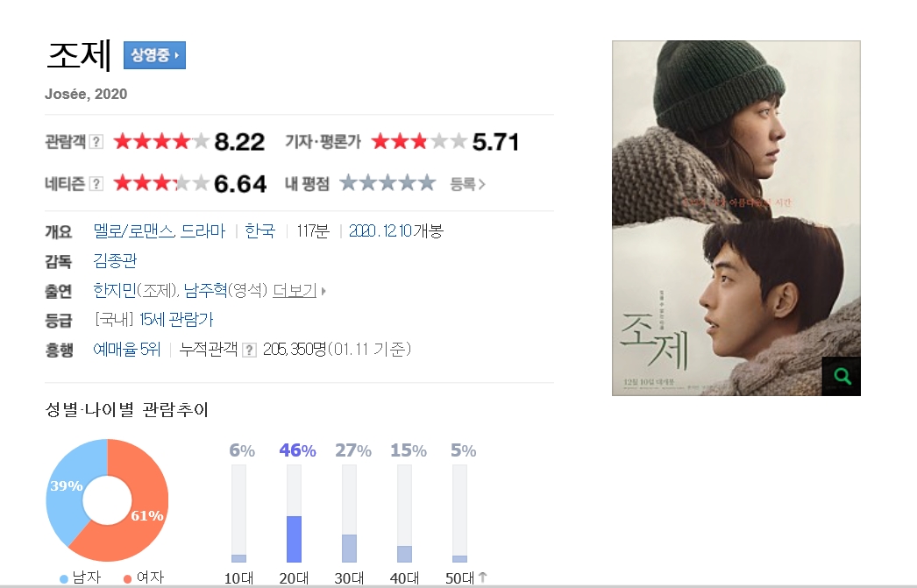Open director 김종관 page
917x588 pixels.
coord(115,260)
